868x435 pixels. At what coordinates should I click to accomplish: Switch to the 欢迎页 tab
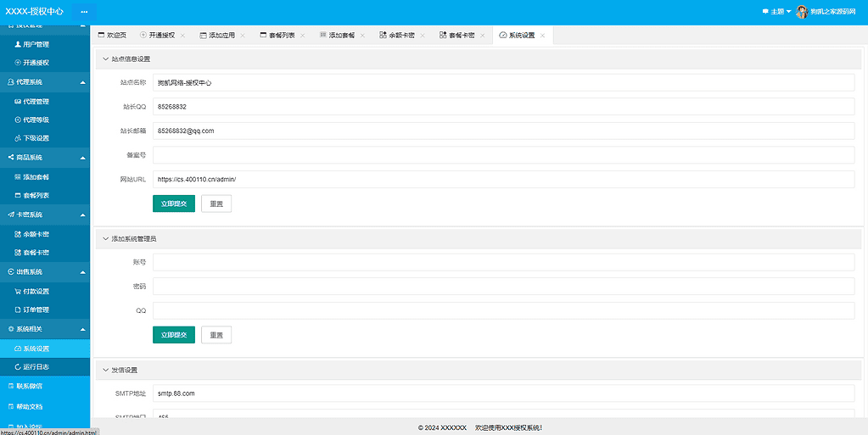pyautogui.click(x=112, y=36)
